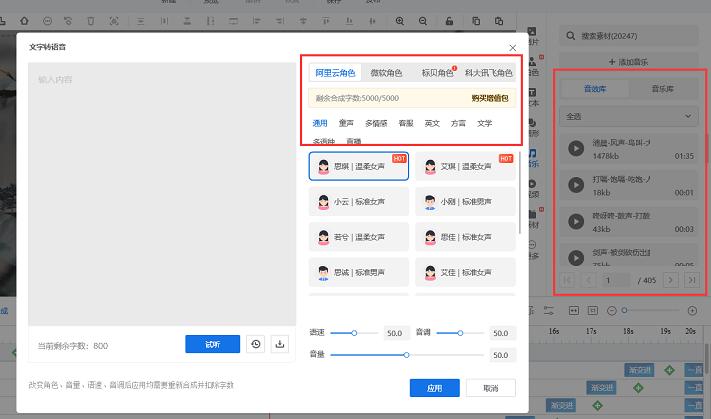Click the toolbar copy icon
This screenshot has width=711, height=419.
click(476, 21)
